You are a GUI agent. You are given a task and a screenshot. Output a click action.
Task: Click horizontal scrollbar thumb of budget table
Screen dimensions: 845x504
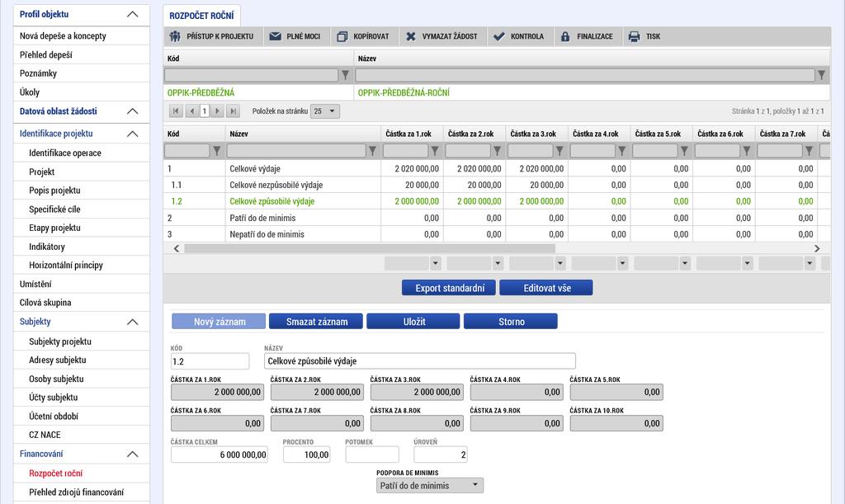pyautogui.click(x=370, y=248)
